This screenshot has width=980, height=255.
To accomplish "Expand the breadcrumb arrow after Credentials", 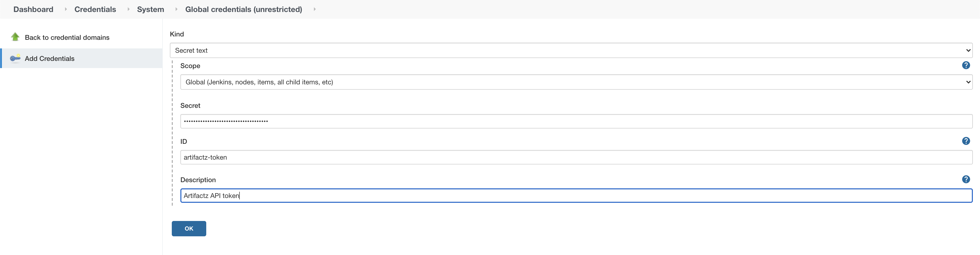I will pyautogui.click(x=128, y=9).
